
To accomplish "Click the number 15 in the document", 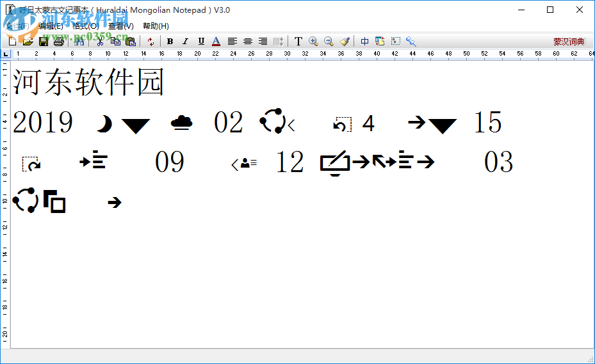I will point(488,122).
